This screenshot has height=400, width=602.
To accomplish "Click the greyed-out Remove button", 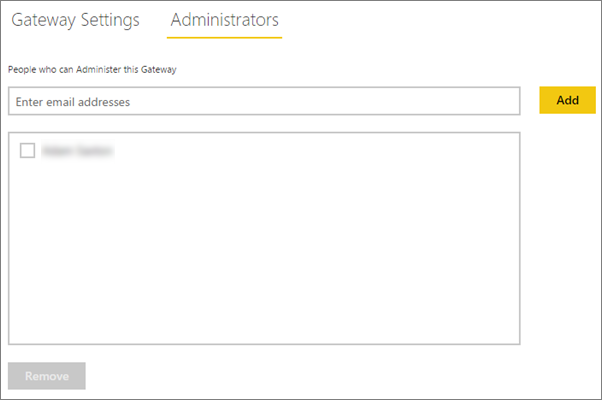I will point(47,376).
